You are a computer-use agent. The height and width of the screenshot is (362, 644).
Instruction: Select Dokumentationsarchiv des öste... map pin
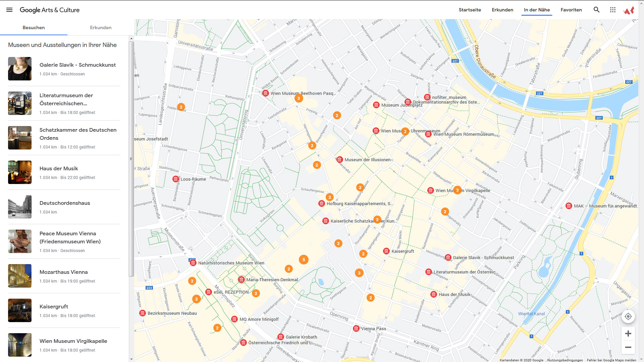click(408, 102)
